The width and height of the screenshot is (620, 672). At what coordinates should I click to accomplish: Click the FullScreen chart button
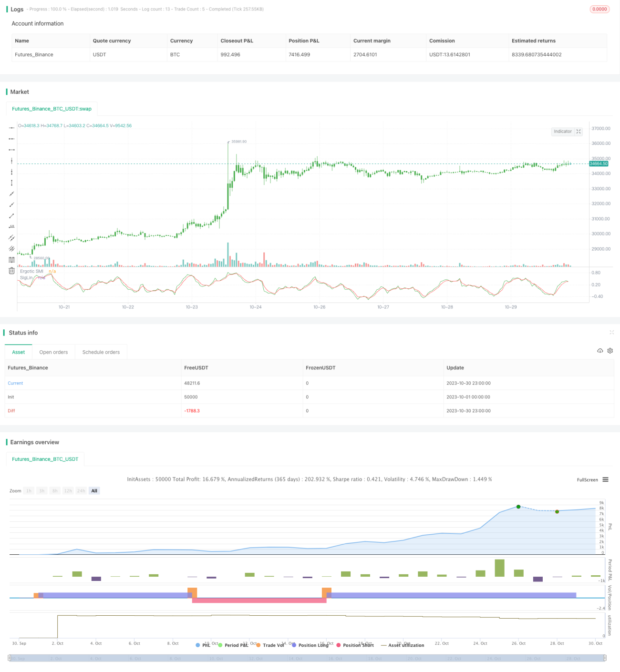587,480
